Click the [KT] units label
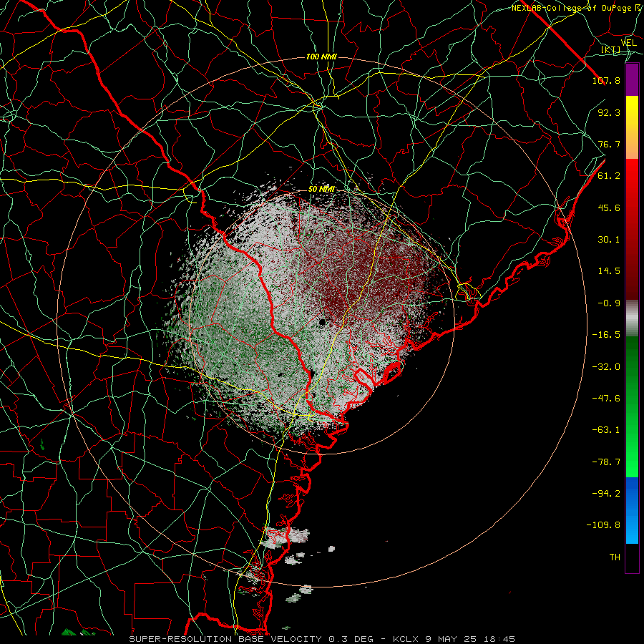Screen dimensions: 644x644 point(611,49)
